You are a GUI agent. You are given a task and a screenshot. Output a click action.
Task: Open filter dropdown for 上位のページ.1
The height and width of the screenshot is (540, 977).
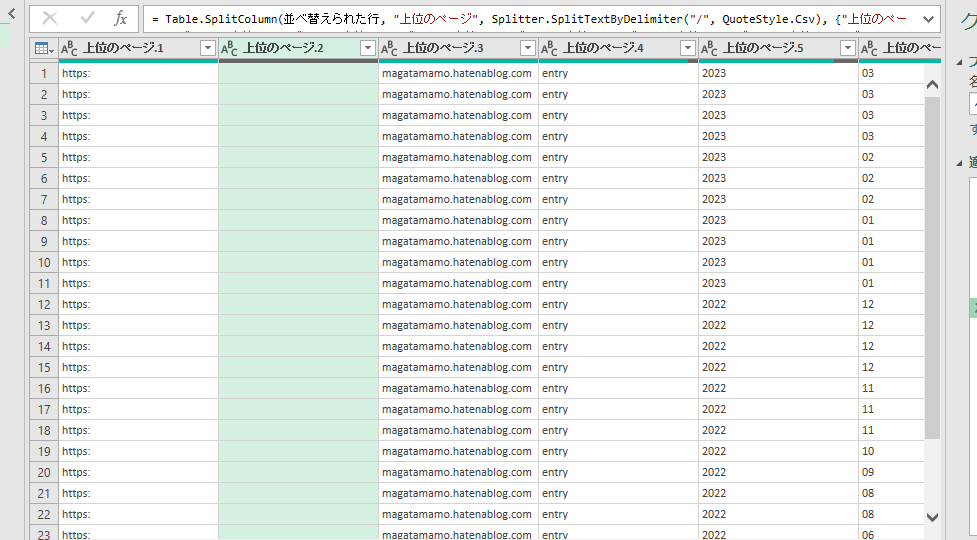[207, 48]
